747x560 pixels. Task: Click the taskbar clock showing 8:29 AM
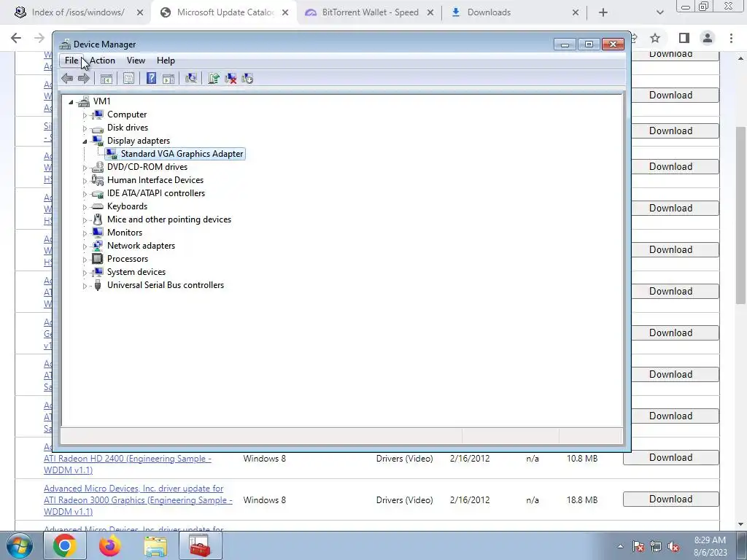710,546
